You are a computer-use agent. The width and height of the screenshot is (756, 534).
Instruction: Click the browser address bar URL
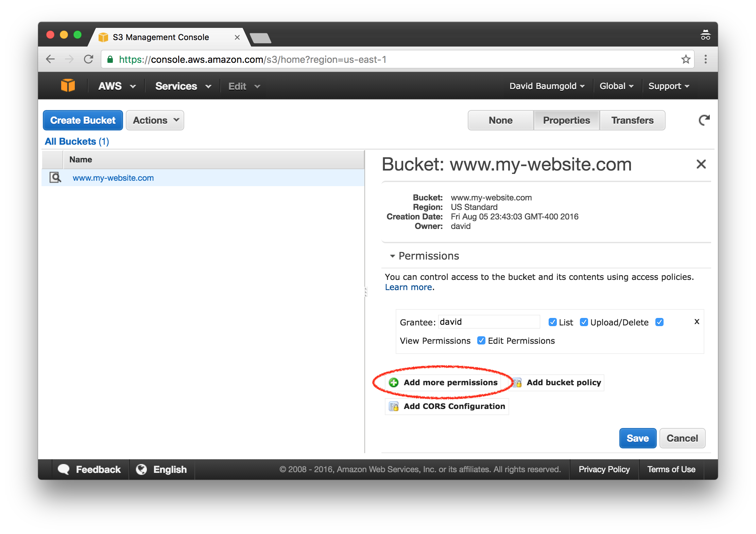[x=253, y=59]
